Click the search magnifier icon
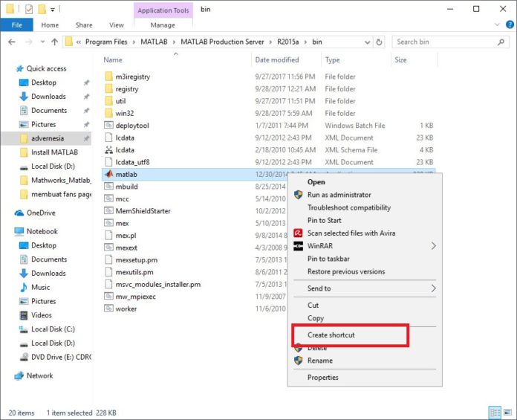Viewport: 517px width, 420px height. (x=501, y=42)
